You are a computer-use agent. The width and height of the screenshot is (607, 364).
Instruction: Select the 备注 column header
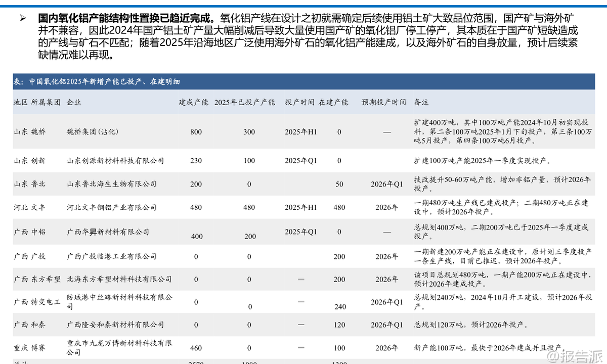click(x=421, y=102)
